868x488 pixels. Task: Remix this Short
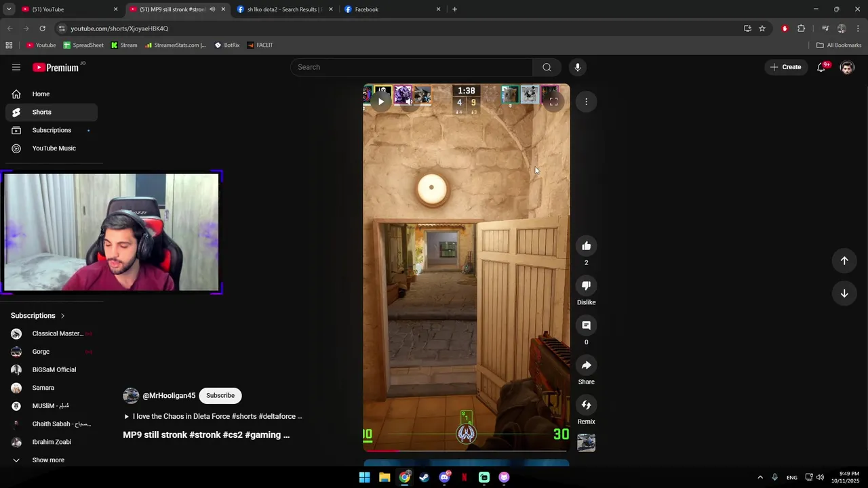point(587,405)
